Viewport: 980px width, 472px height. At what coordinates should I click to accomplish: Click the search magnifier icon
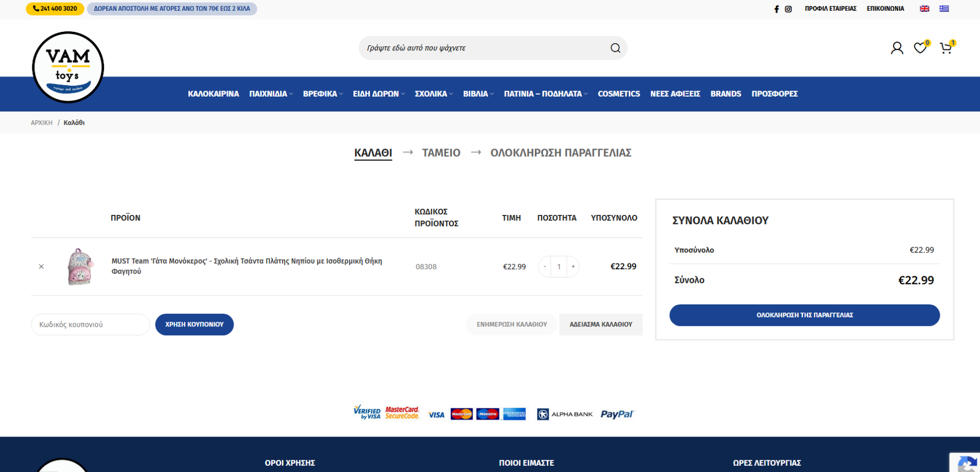point(615,48)
